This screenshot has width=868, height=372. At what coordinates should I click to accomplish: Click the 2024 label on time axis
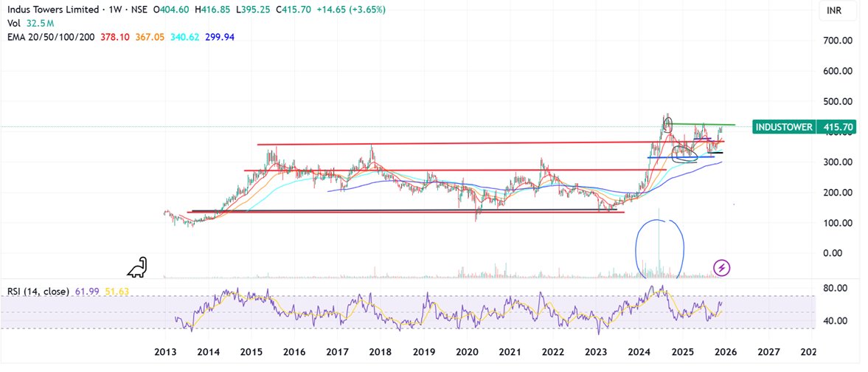click(638, 352)
